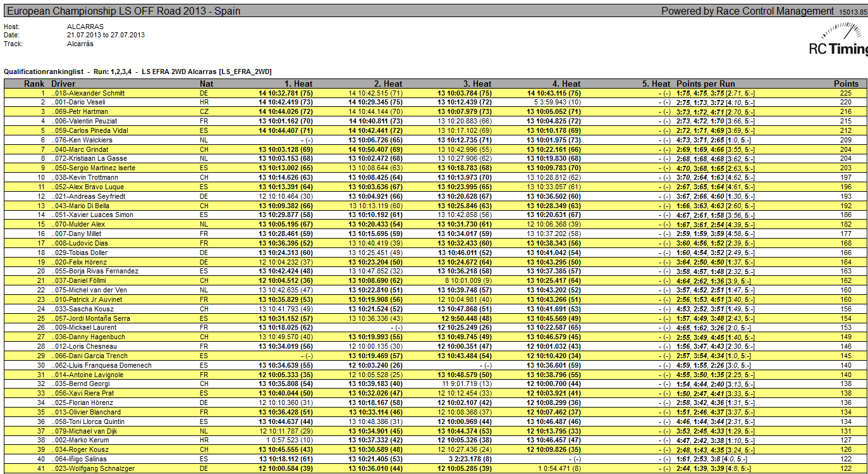Select the date range '21.07.2013 to 27.07.2013'
Image resolution: width=868 pixels, height=474 pixels.
click(106, 35)
